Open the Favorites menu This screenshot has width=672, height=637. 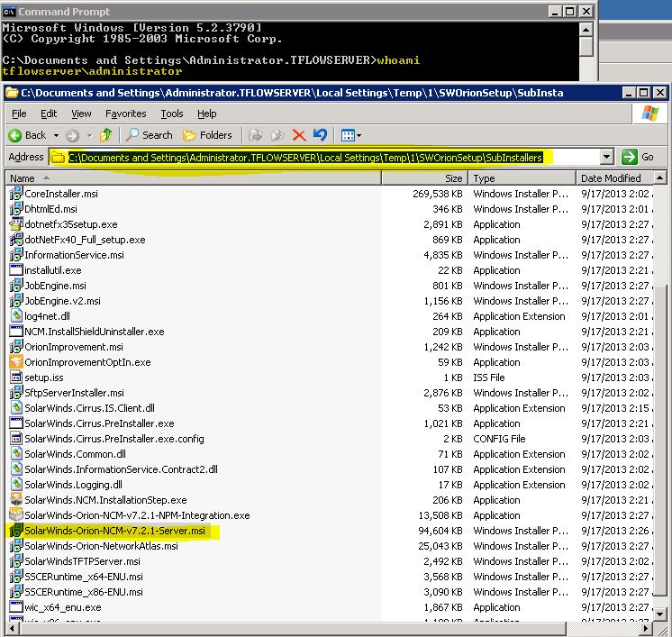125,114
